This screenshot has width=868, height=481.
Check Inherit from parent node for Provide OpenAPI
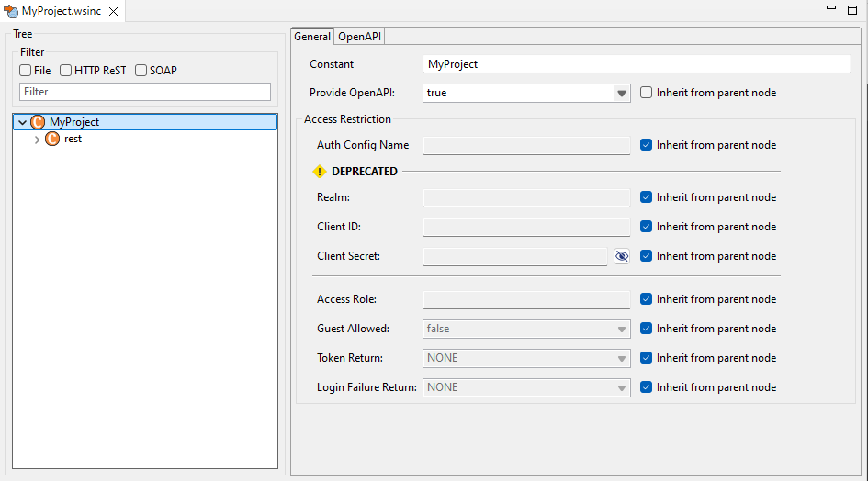[647, 93]
